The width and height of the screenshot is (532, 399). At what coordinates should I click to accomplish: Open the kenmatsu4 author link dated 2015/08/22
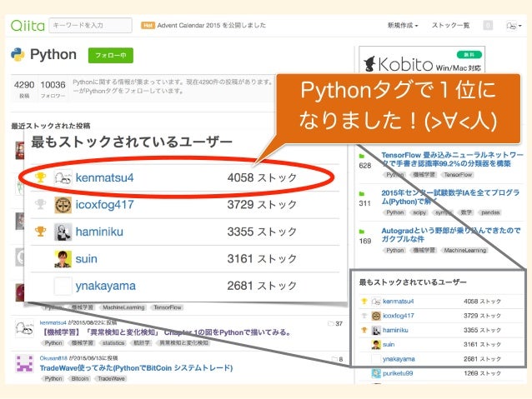[53, 322]
